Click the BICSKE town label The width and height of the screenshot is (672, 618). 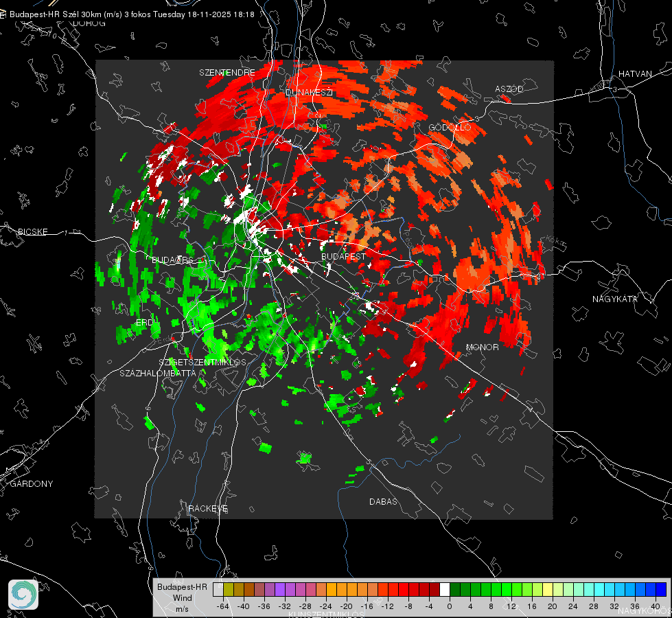32,231
